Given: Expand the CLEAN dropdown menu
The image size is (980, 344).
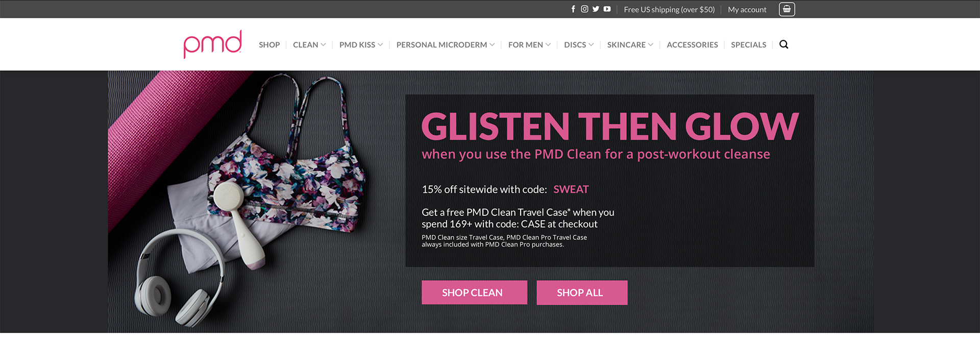Looking at the screenshot, I should pyautogui.click(x=309, y=45).
